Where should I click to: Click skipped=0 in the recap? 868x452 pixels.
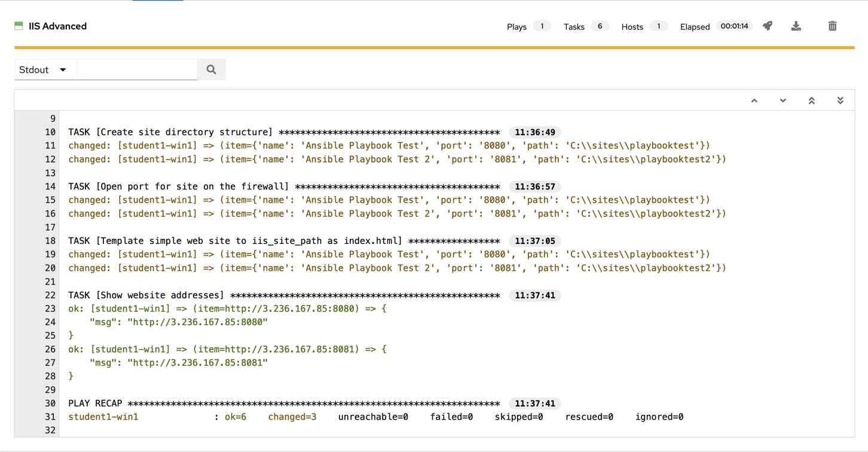(519, 417)
